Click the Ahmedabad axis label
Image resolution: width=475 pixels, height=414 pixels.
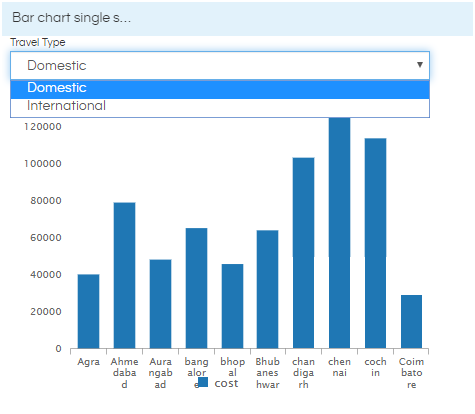(x=124, y=373)
